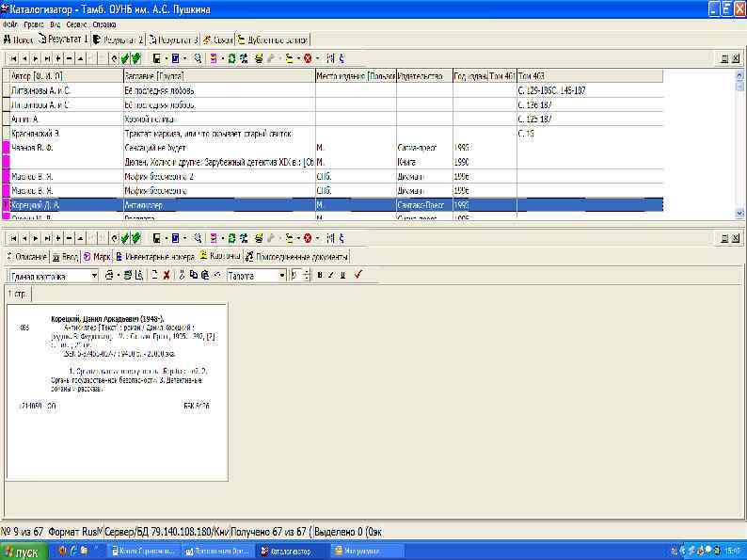Jump to last record in results toolbar
Screen dimensions: 747x560
(x=47, y=58)
